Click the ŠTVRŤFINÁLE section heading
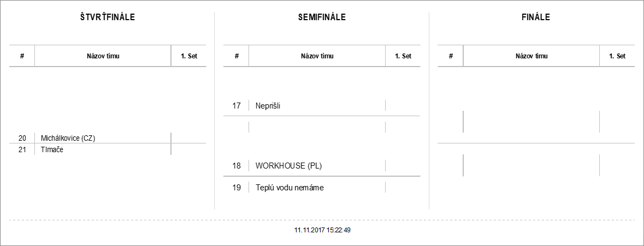Screen dimensions: 644x246 (108, 17)
